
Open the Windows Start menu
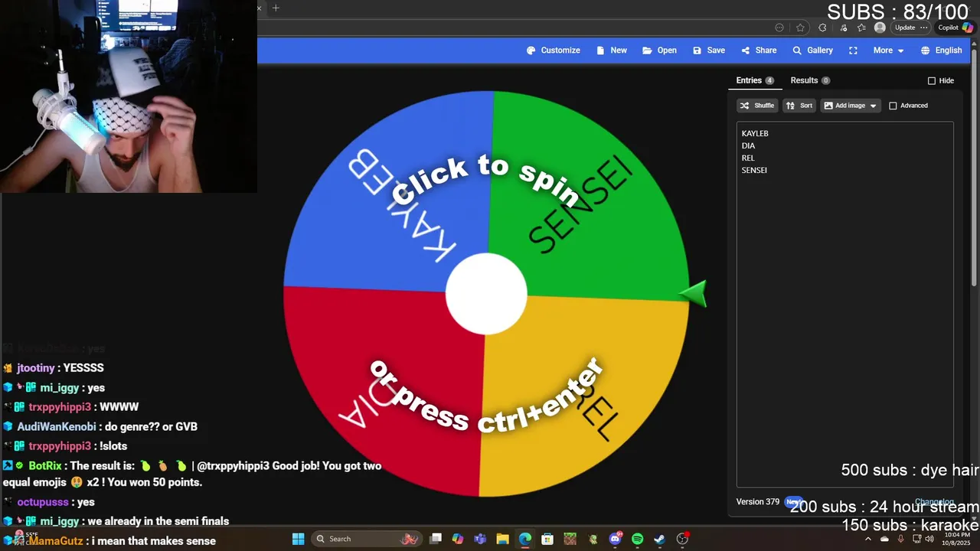click(298, 539)
